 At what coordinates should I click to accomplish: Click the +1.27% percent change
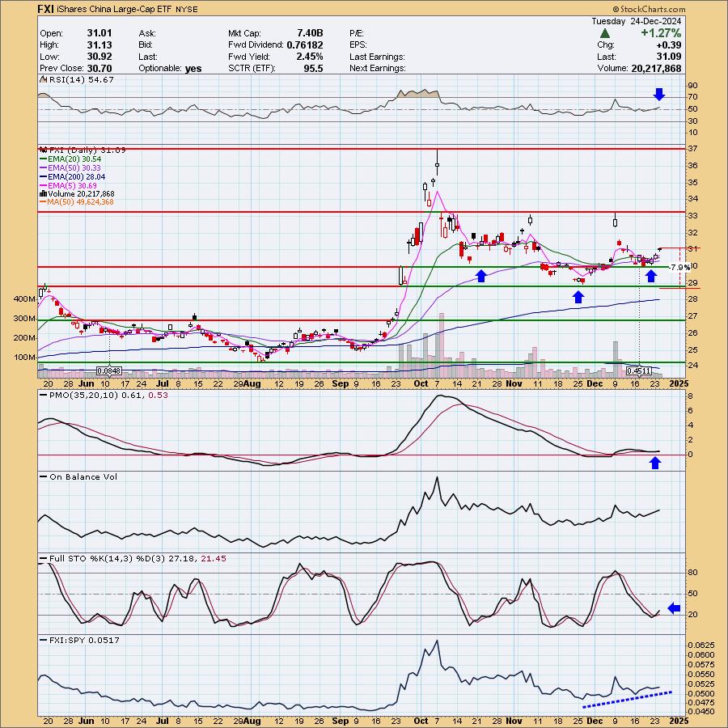pos(661,33)
